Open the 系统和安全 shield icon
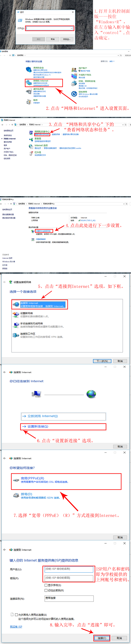The image size is (131, 644). click(x=29, y=70)
